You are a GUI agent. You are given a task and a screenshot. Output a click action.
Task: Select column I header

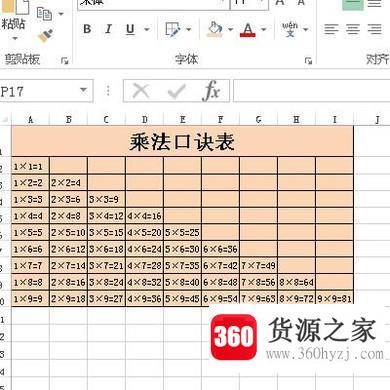click(x=334, y=119)
